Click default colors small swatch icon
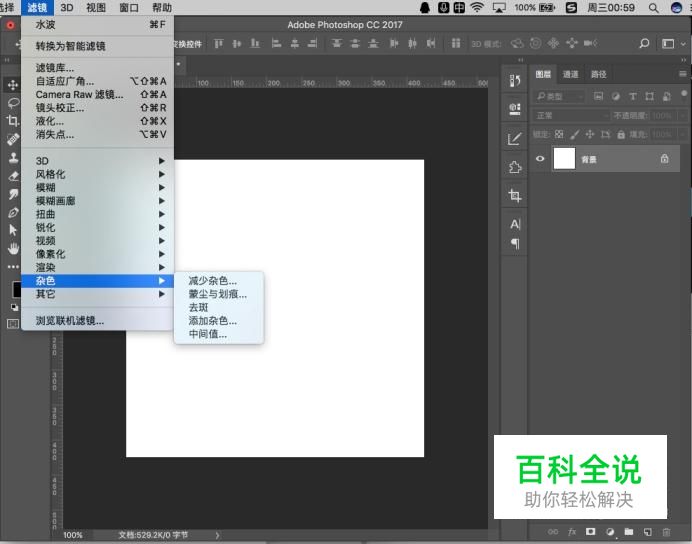 pyautogui.click(x=15, y=308)
